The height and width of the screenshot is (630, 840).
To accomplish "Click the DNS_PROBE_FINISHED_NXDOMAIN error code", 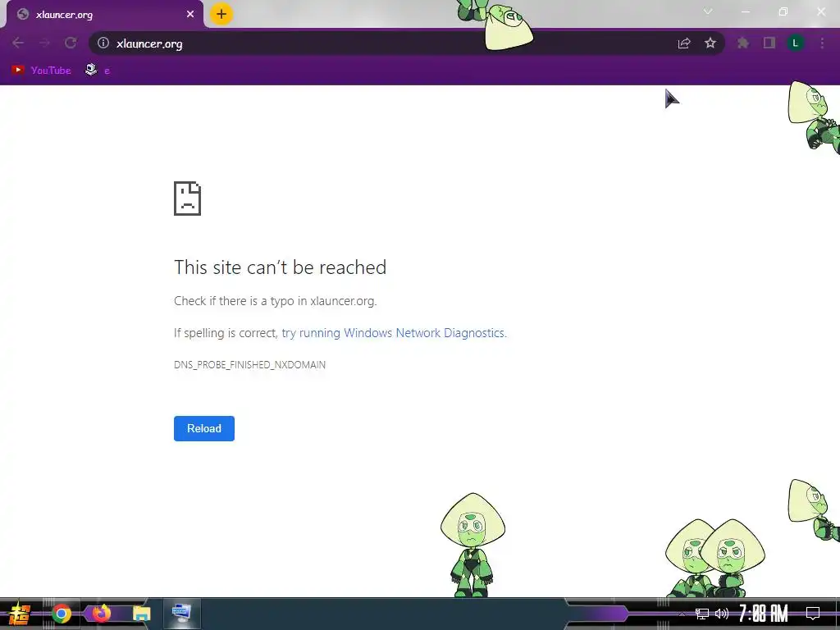I will pos(249,365).
